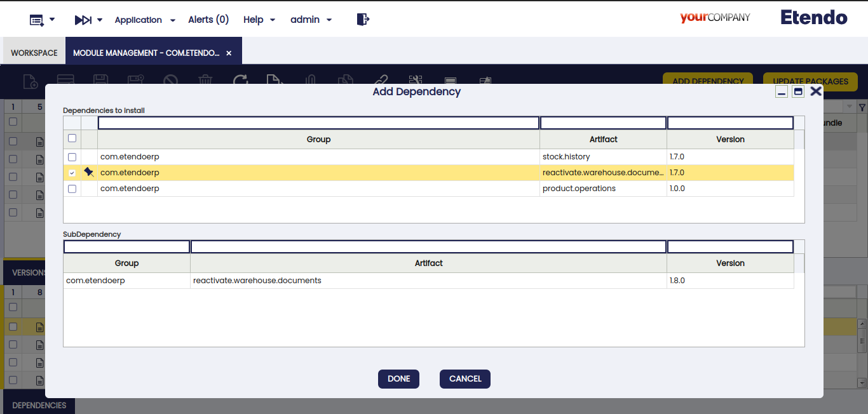Screen dimensions: 868x414
Task: Expand the arrow beside the quick create icon
Action: tap(52, 20)
